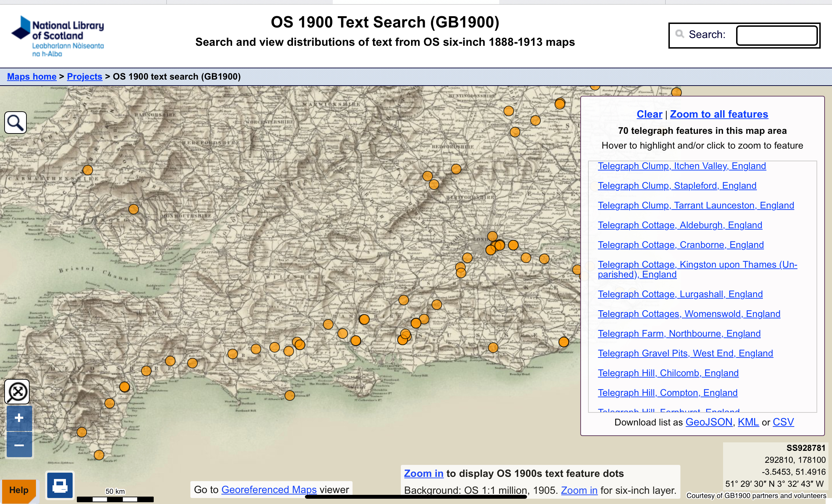The height and width of the screenshot is (504, 832).
Task: Open Telegraph Cottage, Aldeburgh result
Action: click(x=680, y=225)
